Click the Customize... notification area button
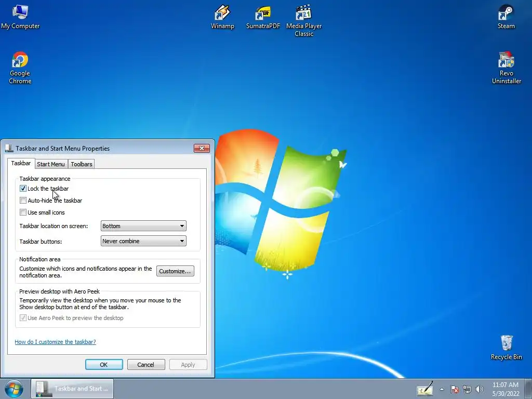The image size is (532, 399). [175, 271]
